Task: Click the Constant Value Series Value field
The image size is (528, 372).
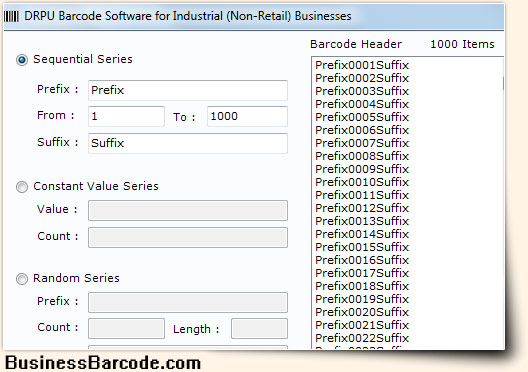Action: [x=188, y=210]
